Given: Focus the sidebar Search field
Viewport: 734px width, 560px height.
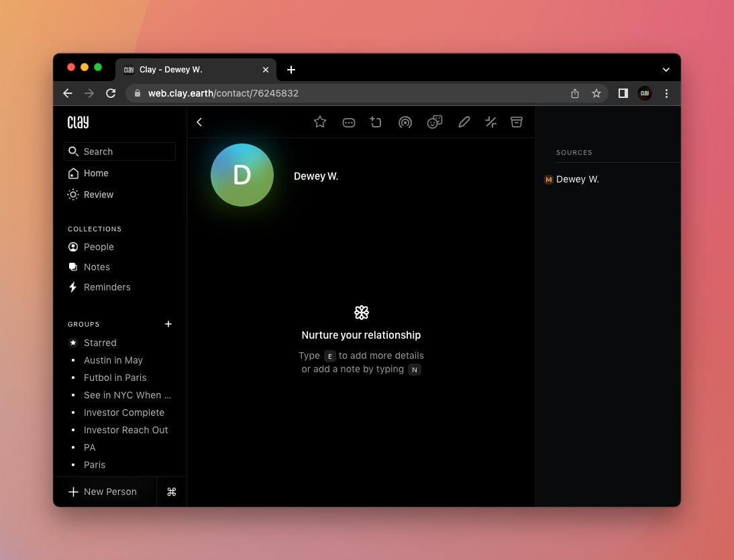Looking at the screenshot, I should pyautogui.click(x=120, y=152).
